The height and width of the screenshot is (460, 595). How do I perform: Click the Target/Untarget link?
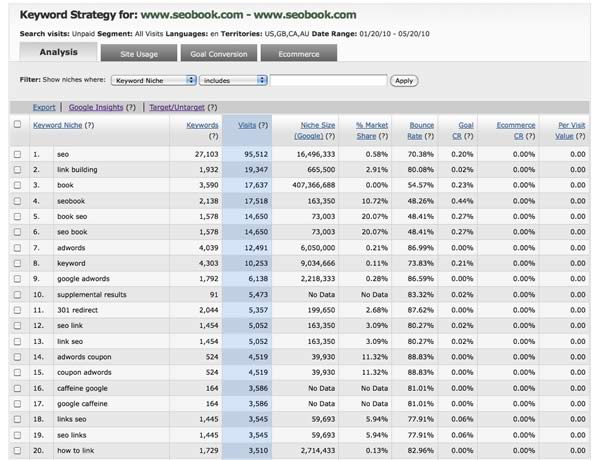coord(177,107)
